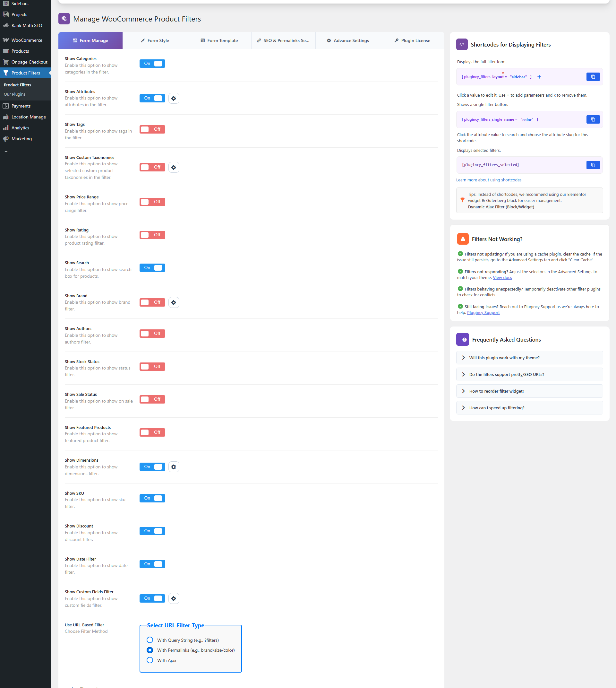This screenshot has width=616, height=688.
Task: Turn off Show SKU switch
Action: [x=152, y=498]
